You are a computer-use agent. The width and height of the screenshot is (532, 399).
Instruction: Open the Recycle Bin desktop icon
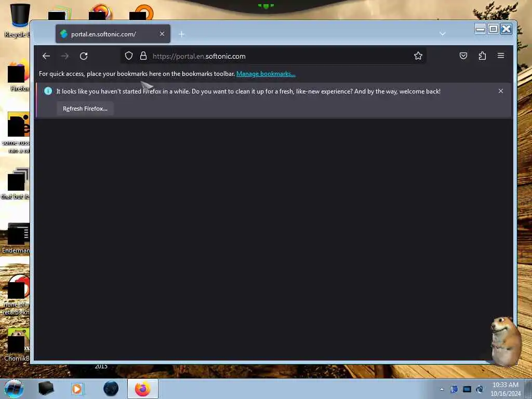[17, 20]
